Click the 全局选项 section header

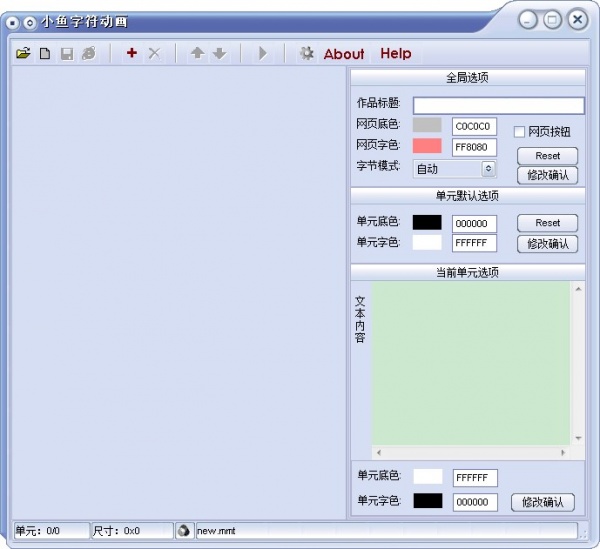tap(468, 78)
